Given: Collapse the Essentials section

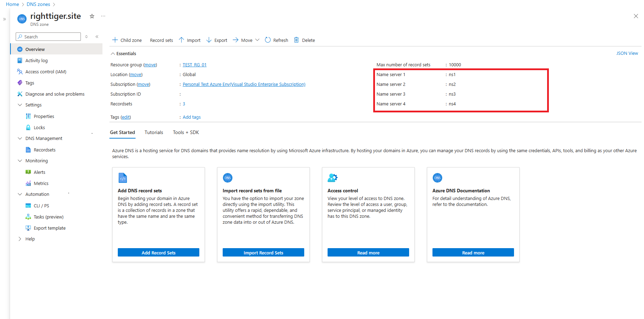Looking at the screenshot, I should click(113, 54).
